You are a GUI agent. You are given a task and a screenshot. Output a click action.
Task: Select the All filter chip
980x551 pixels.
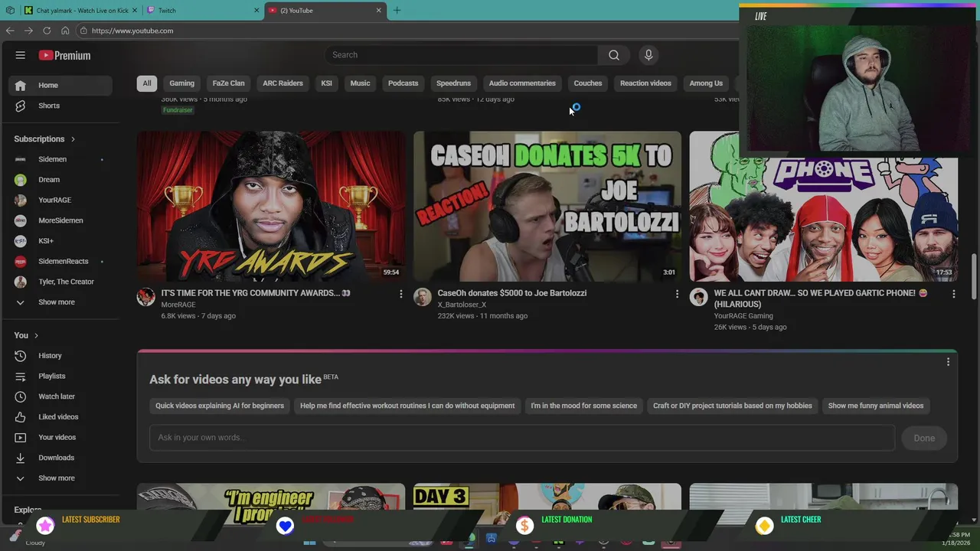pyautogui.click(x=147, y=83)
